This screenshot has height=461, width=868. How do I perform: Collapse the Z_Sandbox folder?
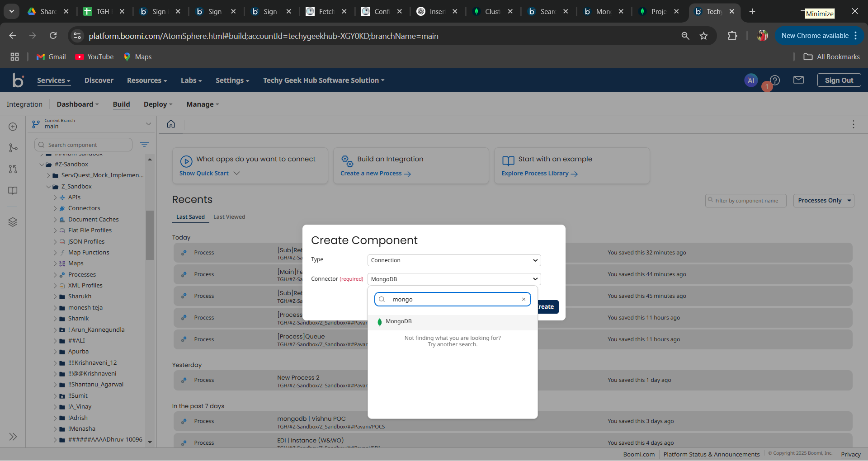click(x=48, y=187)
